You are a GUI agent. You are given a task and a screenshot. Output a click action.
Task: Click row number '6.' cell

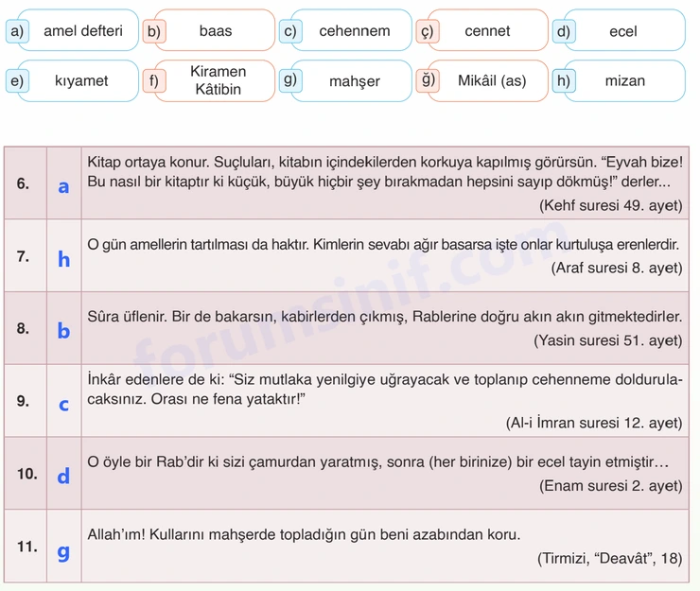tap(26, 183)
